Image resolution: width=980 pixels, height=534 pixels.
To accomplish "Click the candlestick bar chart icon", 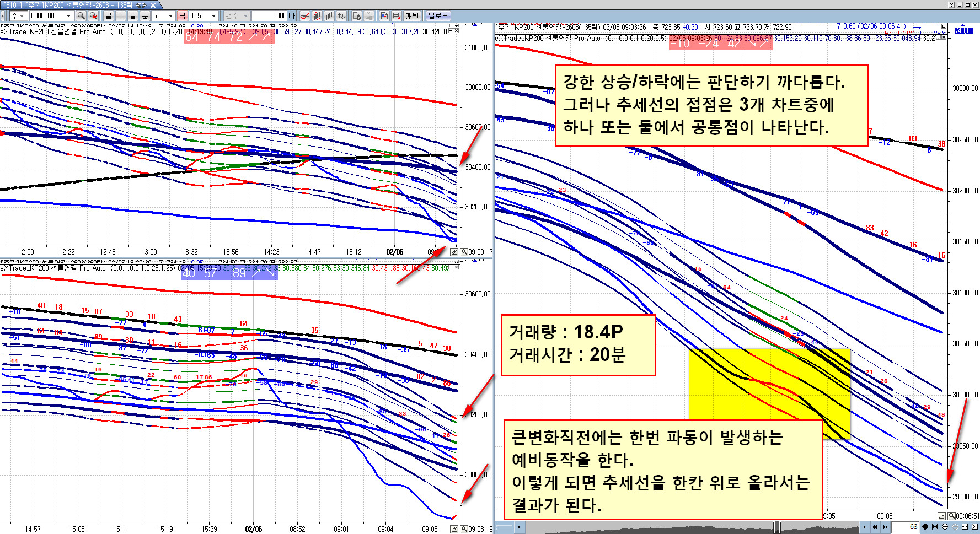I will (317, 16).
